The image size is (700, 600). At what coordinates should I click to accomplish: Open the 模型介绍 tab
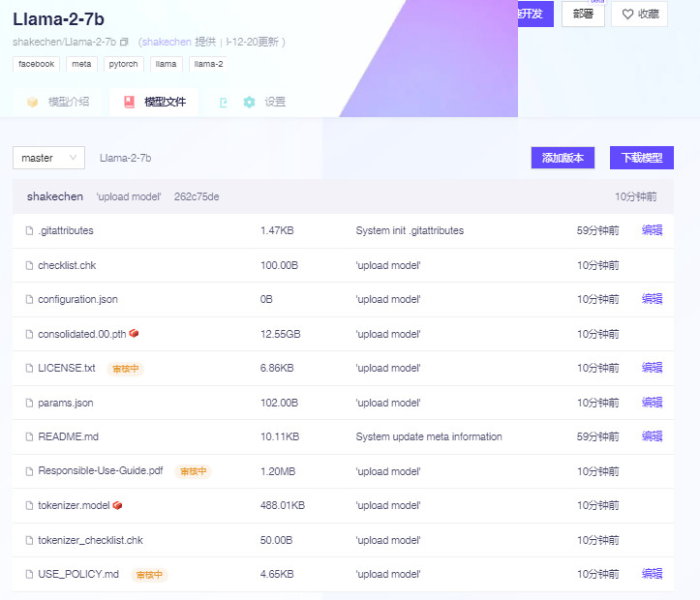pyautogui.click(x=68, y=102)
